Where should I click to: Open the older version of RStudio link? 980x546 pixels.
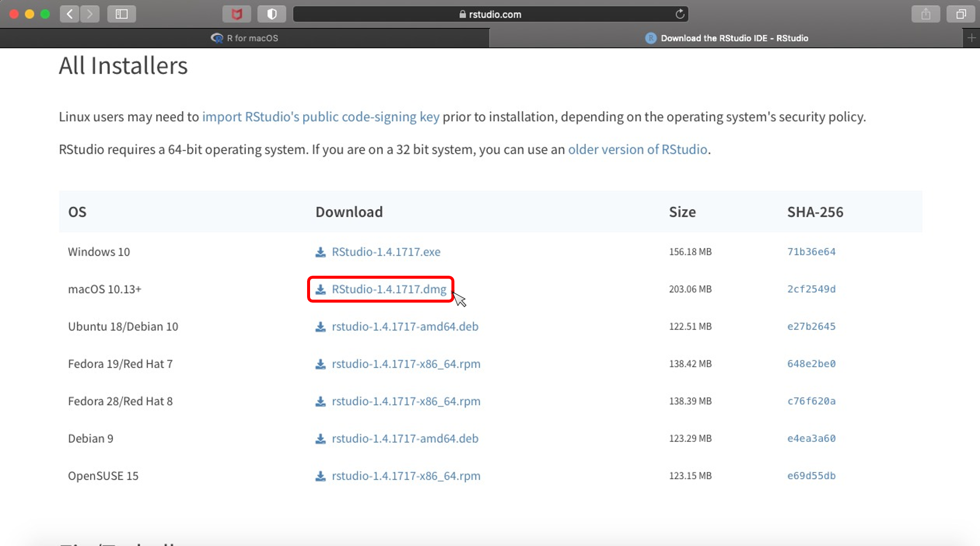point(638,149)
